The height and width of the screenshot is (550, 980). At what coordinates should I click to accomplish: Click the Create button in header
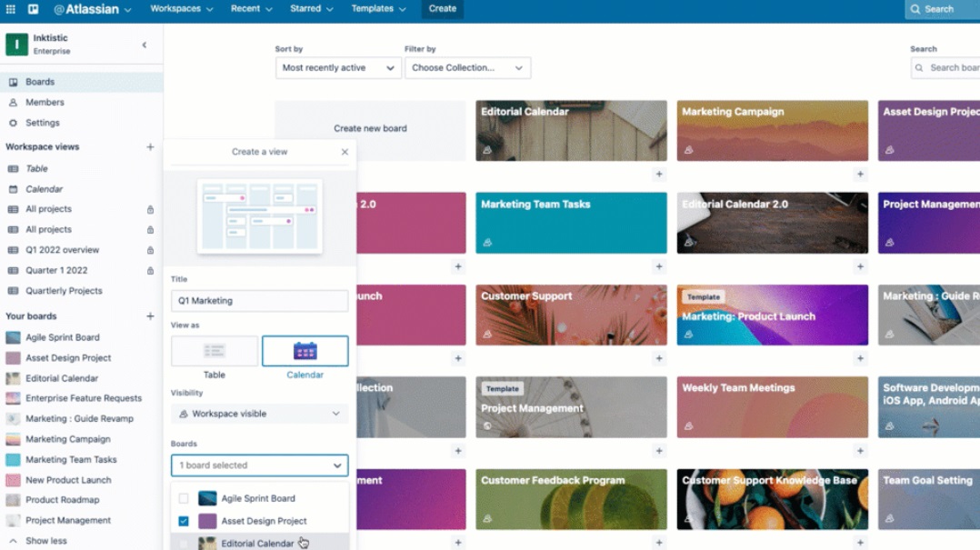[442, 9]
